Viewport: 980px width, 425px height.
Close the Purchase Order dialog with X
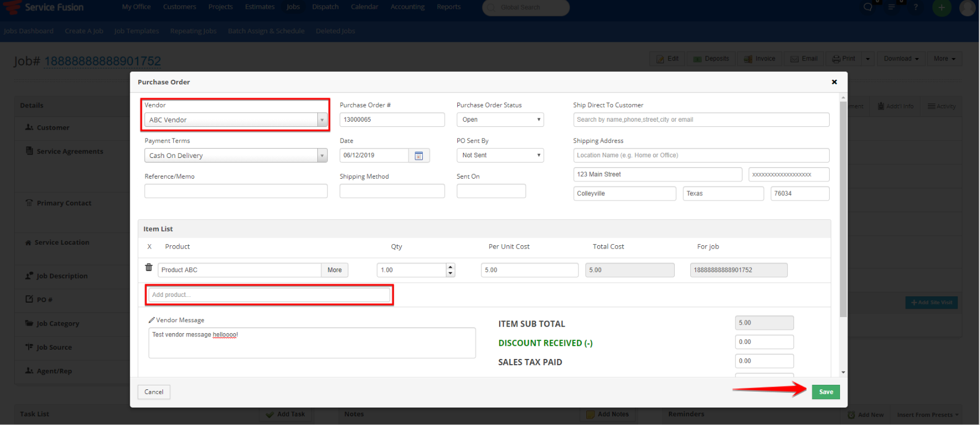point(834,82)
